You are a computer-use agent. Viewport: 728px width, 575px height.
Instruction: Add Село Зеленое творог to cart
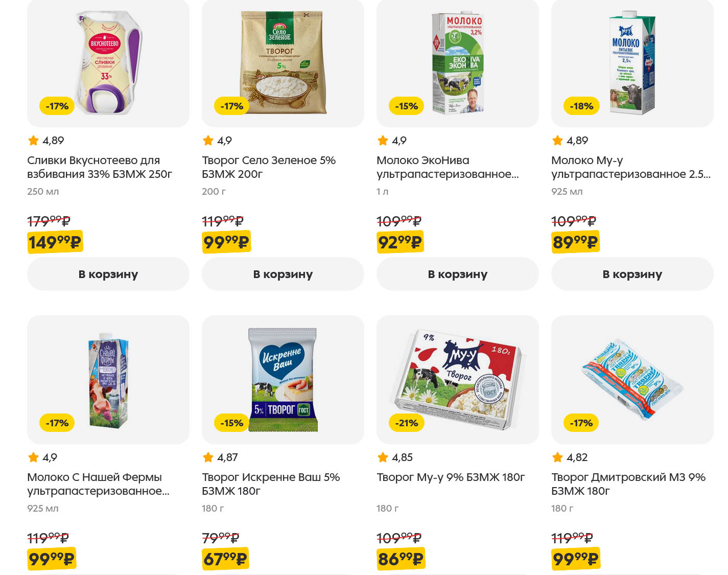tap(283, 274)
